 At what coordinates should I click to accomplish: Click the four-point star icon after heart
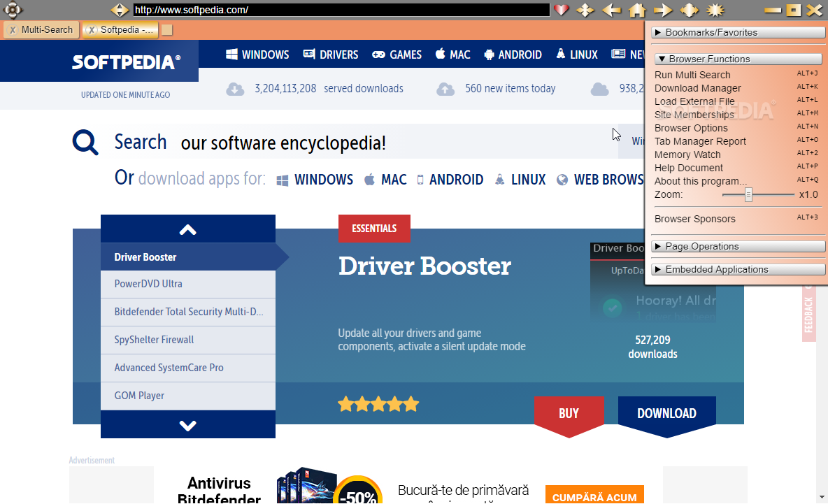click(x=585, y=10)
